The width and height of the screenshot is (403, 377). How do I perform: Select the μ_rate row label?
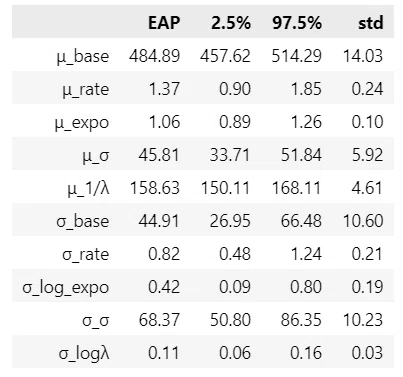coord(86,89)
